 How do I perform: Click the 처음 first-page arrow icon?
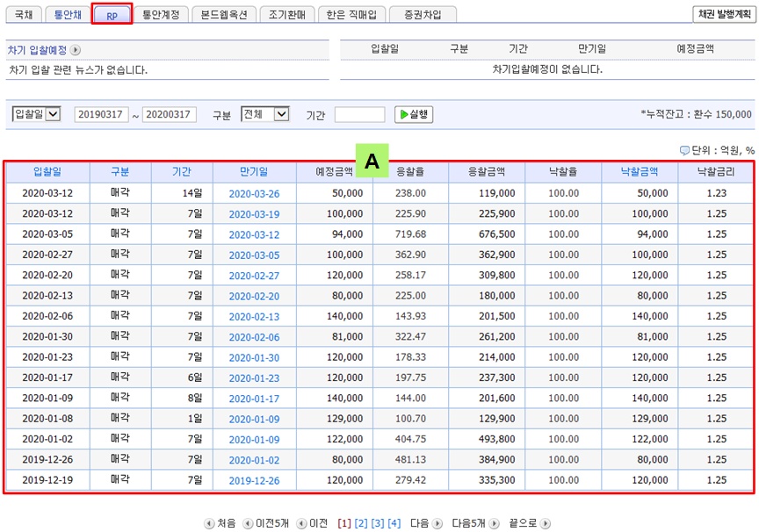209,523
